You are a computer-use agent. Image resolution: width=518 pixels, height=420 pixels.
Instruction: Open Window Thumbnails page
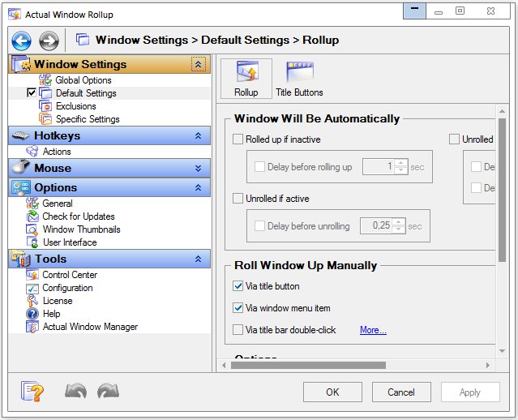pos(82,229)
